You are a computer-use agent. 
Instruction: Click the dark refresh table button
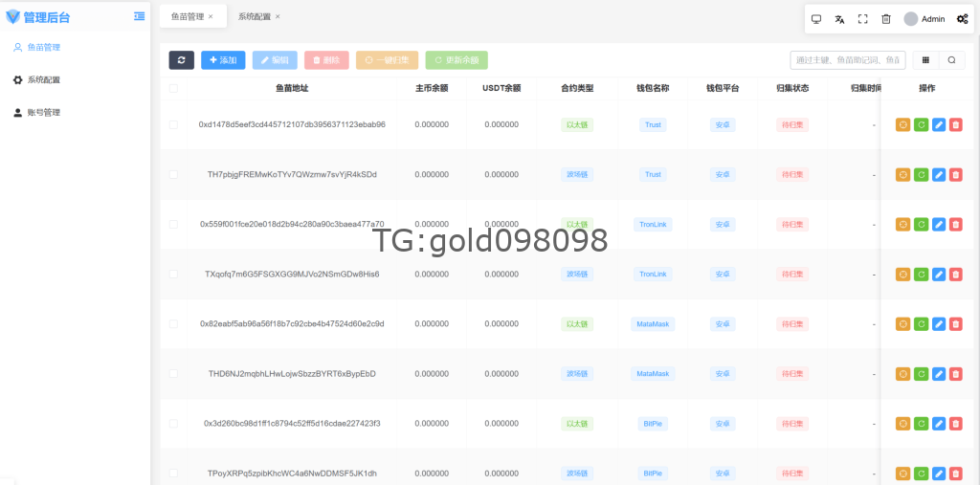tap(181, 60)
